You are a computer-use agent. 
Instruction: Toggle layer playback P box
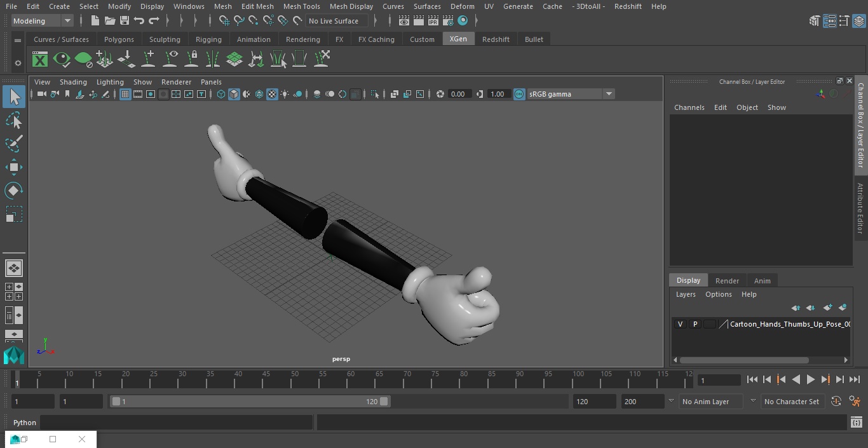pyautogui.click(x=695, y=324)
